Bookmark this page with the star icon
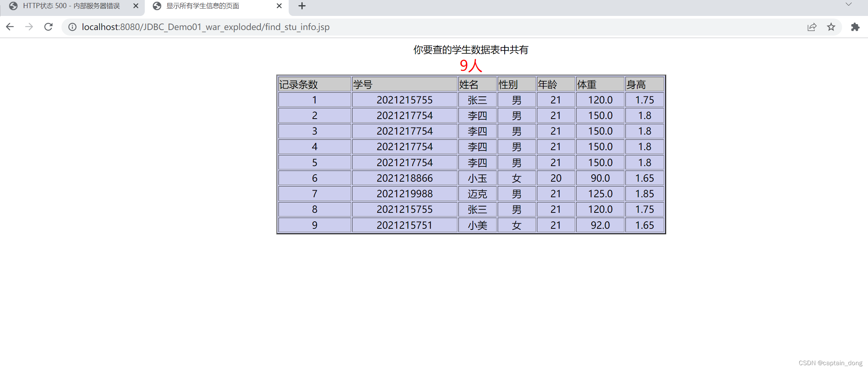Image resolution: width=868 pixels, height=370 pixels. pos(831,27)
